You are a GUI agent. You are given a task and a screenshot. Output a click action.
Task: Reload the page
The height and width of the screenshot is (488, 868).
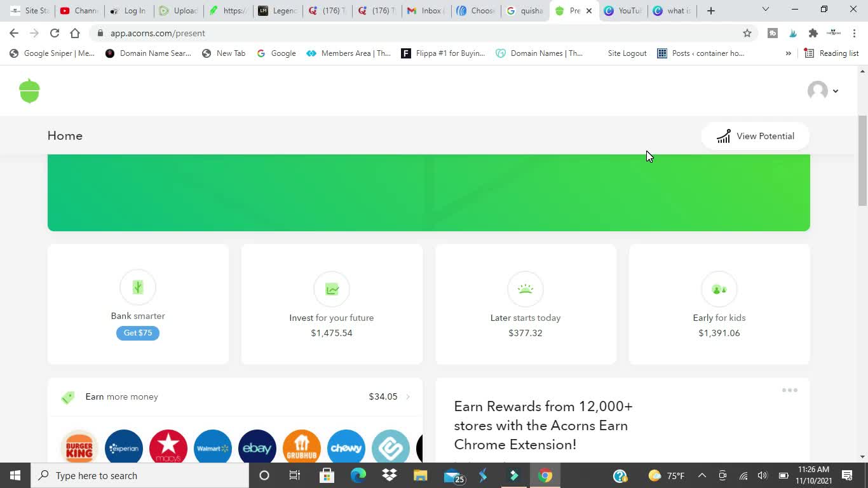(x=55, y=33)
